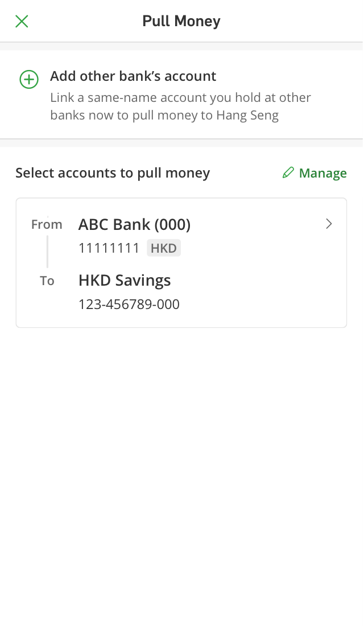
Task: Click the "Select accounts to pull money" heading
Action: [x=113, y=173]
